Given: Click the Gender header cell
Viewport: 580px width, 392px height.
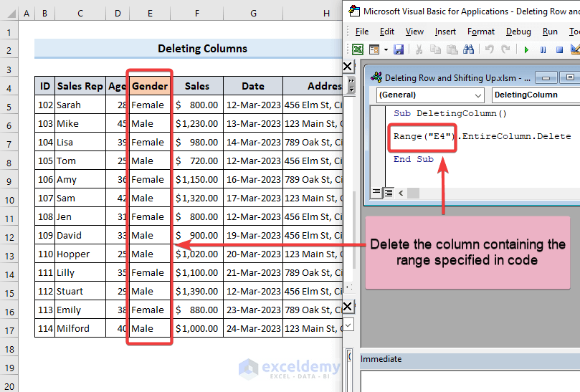Looking at the screenshot, I should [x=150, y=86].
